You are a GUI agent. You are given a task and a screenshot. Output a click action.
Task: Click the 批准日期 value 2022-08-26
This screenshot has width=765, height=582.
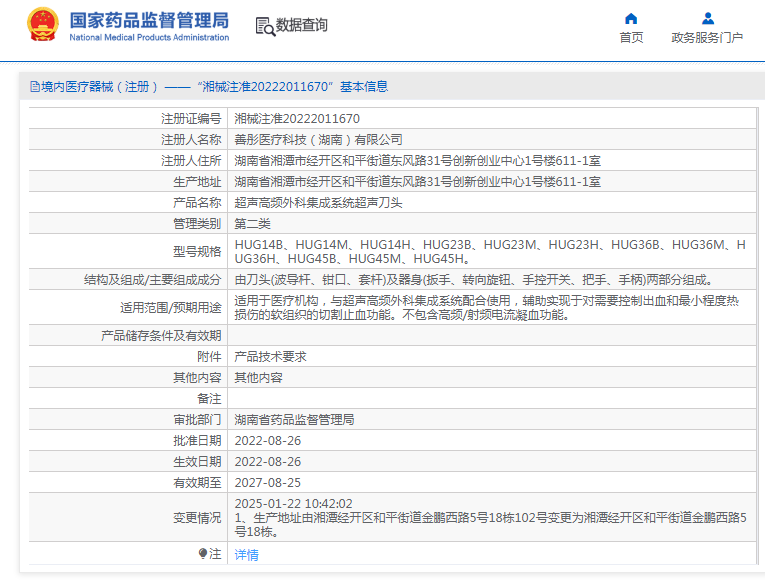[x=267, y=441]
